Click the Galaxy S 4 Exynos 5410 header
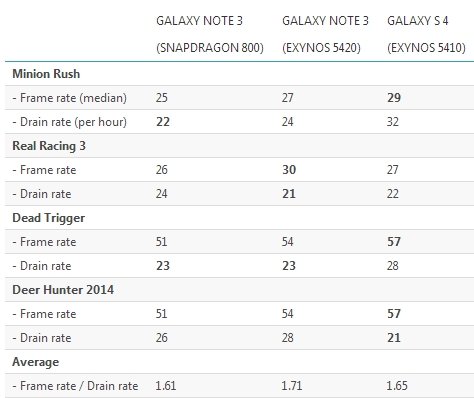The image size is (474, 398). 426,34
